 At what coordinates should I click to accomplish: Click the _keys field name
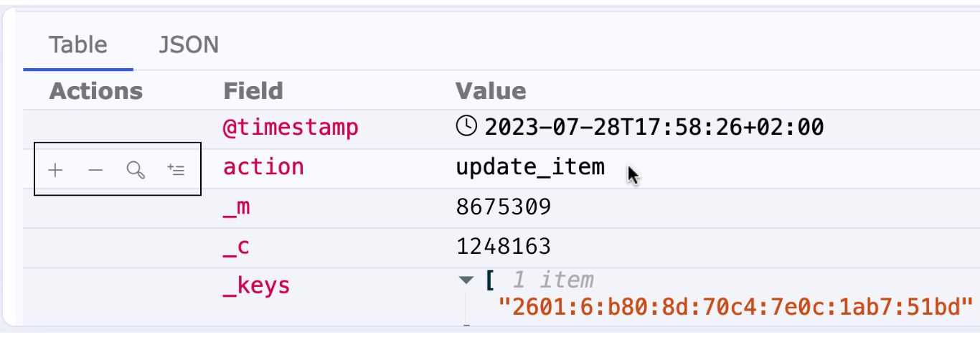[257, 285]
